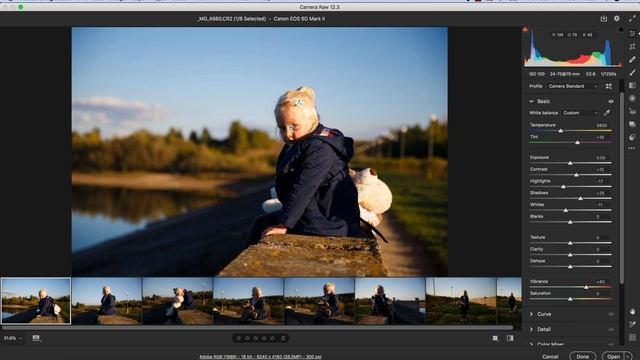The width and height of the screenshot is (640, 360).
Task: Select third filmstrip thumbnail
Action: (178, 301)
